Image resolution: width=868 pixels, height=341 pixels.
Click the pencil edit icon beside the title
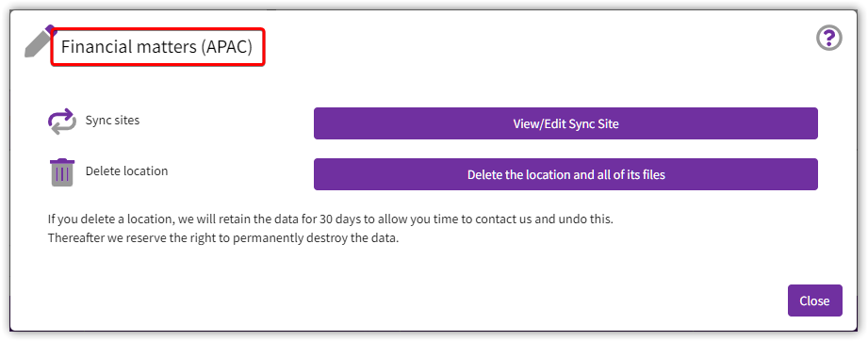(40, 41)
